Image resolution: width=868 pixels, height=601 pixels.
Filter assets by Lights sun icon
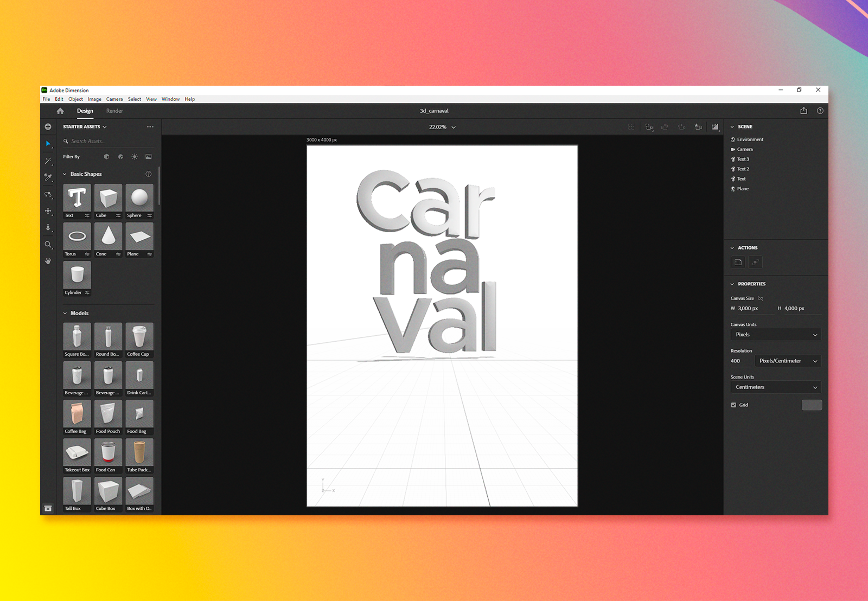[135, 157]
